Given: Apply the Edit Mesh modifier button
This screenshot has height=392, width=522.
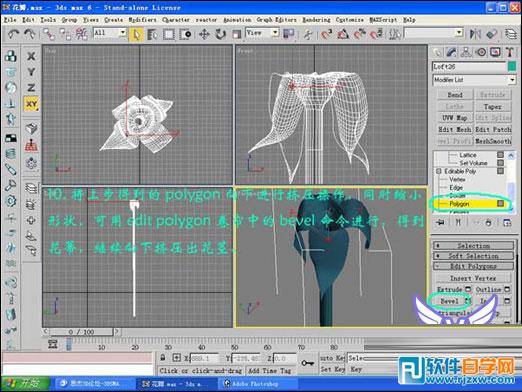Looking at the screenshot, I should 455,130.
